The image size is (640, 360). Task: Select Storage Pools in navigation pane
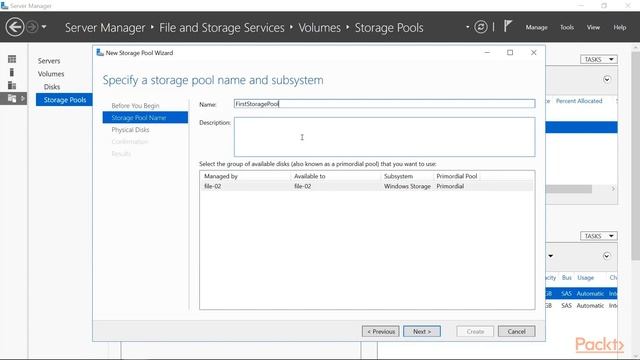pyautogui.click(x=64, y=100)
